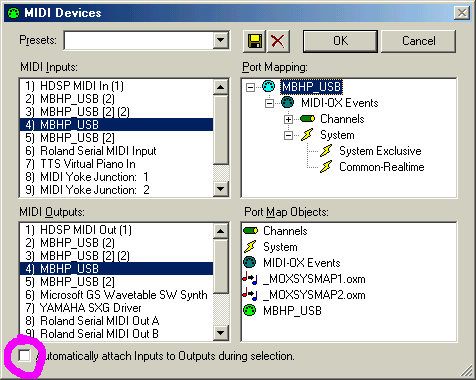This screenshot has width=476, height=380.
Task: Click the OK button
Action: 340,41
